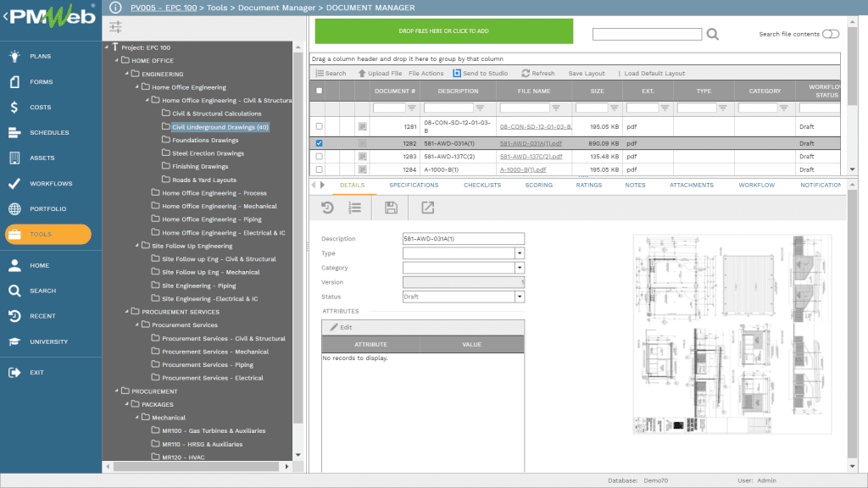The height and width of the screenshot is (488, 868).
Task: Open Forms clipboard icon in sidebar
Action: pyautogui.click(x=14, y=81)
